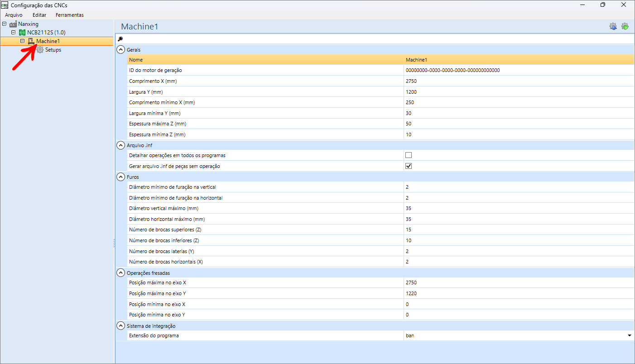Open the Extensão do programa dropdown

point(629,335)
